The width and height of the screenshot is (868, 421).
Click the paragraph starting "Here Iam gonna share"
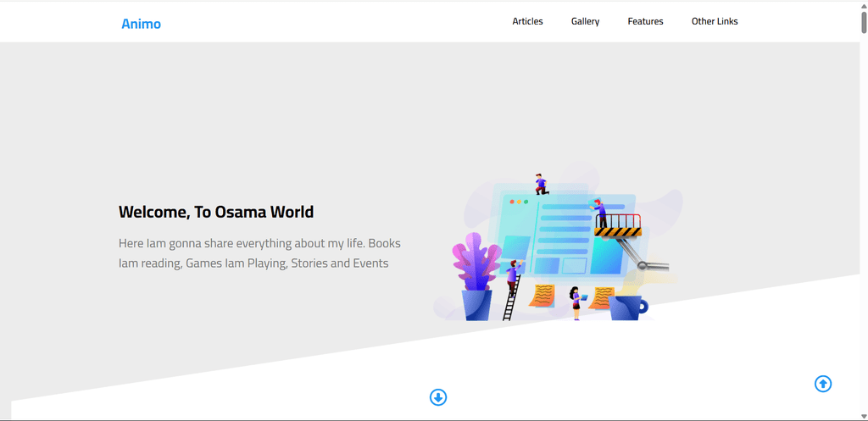259,253
